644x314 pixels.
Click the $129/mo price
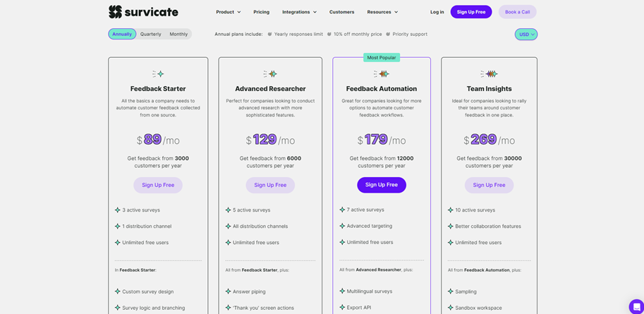270,140
